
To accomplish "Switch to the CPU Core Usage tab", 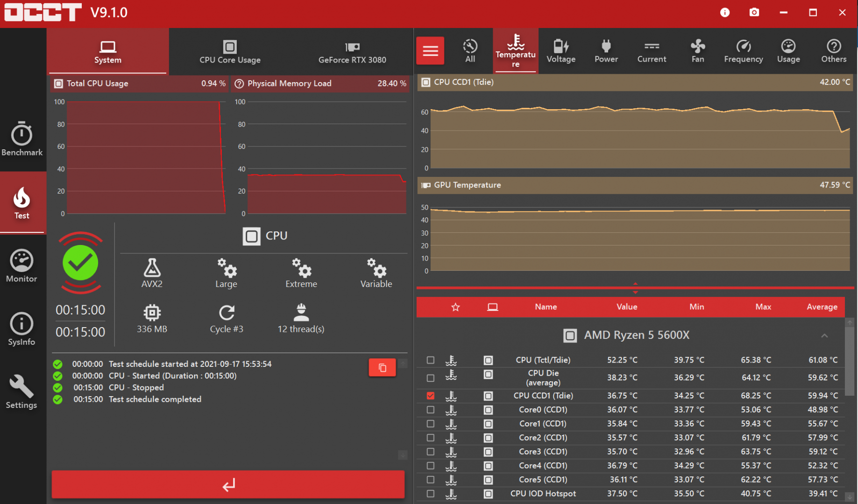I will click(x=230, y=51).
